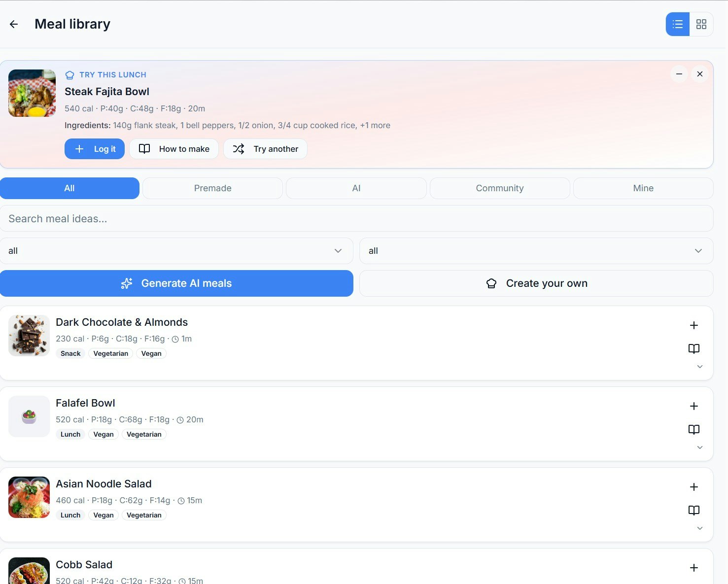The height and width of the screenshot is (584, 728).
Task: Select the Falafel Bowl title
Action: 85,403
